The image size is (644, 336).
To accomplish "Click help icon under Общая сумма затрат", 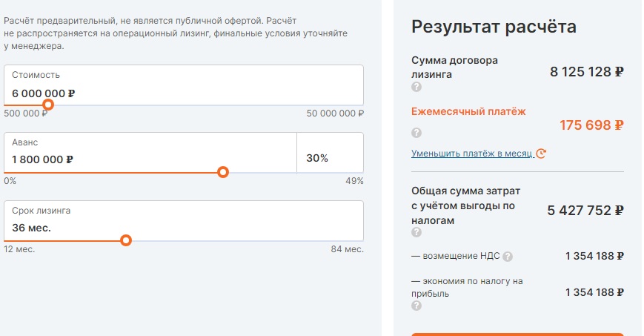I will point(416,232).
